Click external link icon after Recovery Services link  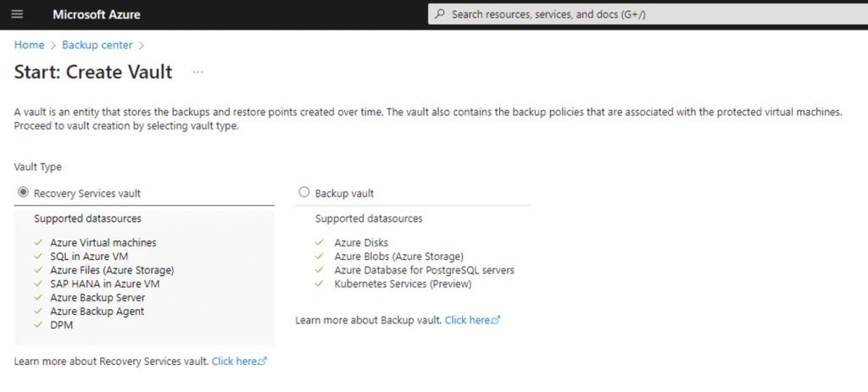(263, 362)
